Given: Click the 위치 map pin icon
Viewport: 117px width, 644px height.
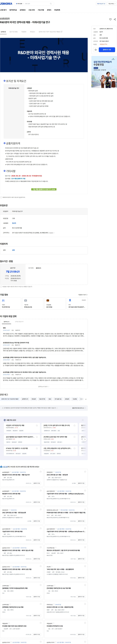Looking at the screenshot, I should tap(70, 300).
